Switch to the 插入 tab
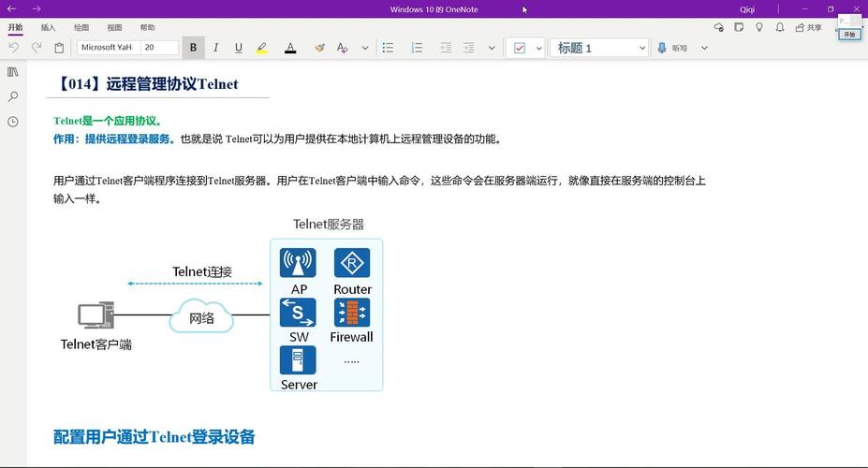 [48, 27]
